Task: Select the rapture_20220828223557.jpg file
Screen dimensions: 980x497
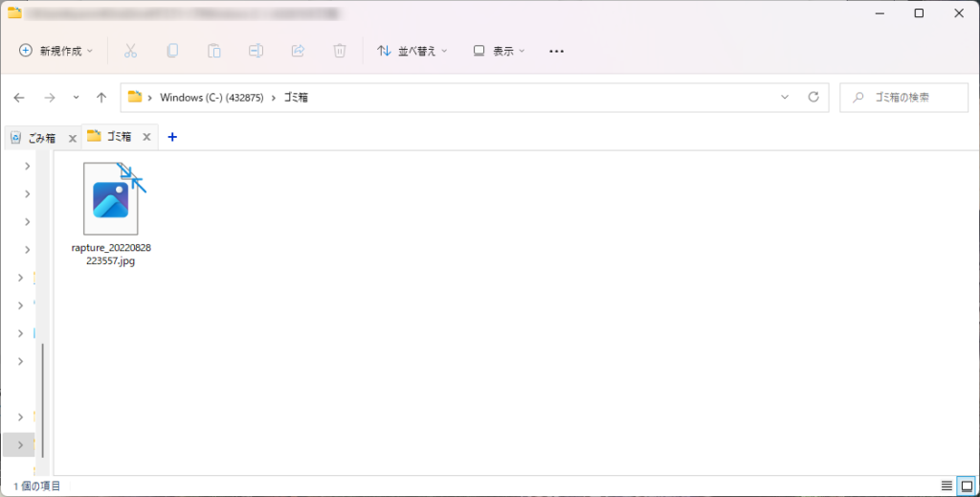Action: pyautogui.click(x=111, y=215)
